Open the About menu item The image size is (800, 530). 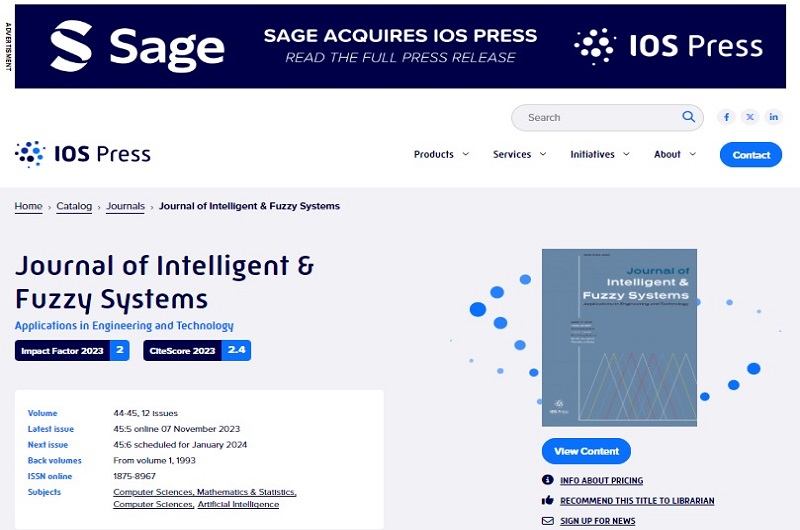point(667,154)
